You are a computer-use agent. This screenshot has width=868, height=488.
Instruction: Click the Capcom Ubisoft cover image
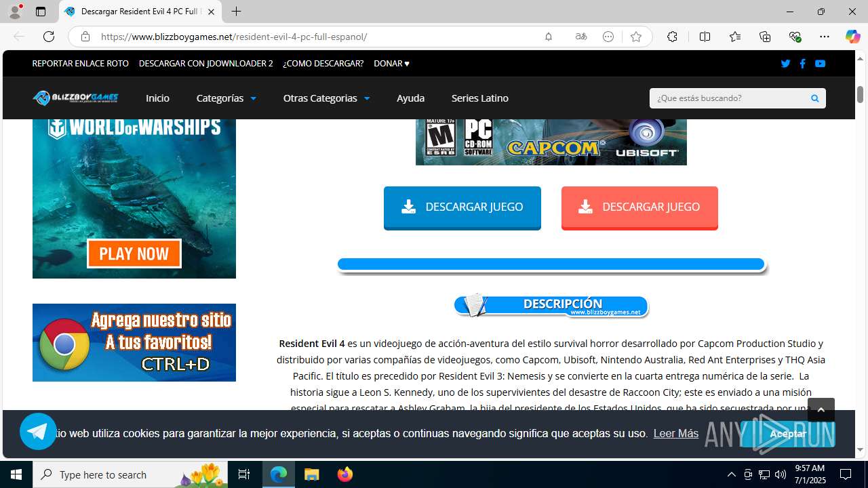click(551, 142)
